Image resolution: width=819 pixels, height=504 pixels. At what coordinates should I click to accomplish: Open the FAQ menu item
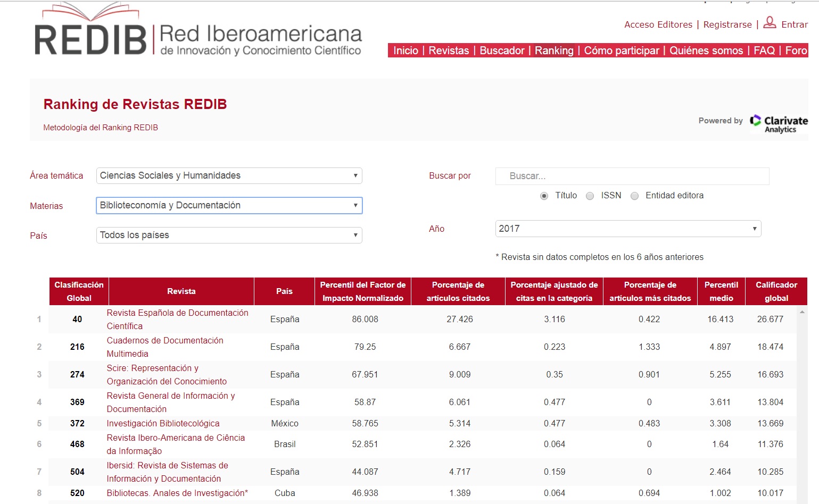pyautogui.click(x=764, y=51)
